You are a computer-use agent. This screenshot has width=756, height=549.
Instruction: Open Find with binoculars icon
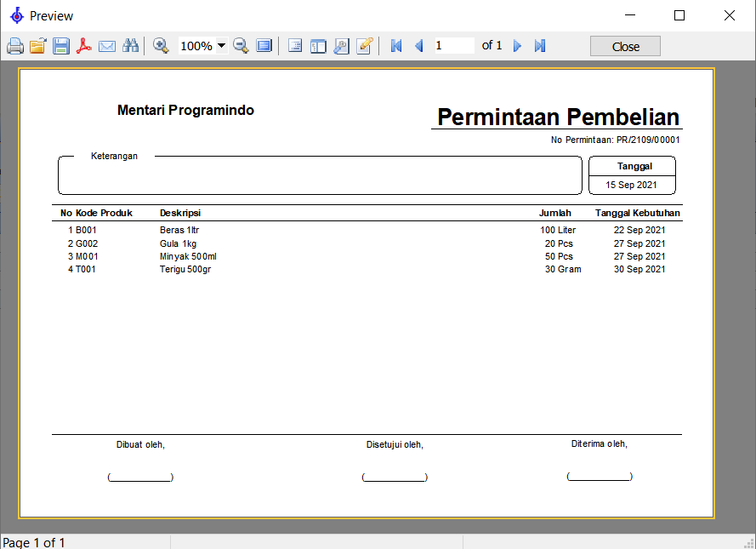click(x=130, y=46)
